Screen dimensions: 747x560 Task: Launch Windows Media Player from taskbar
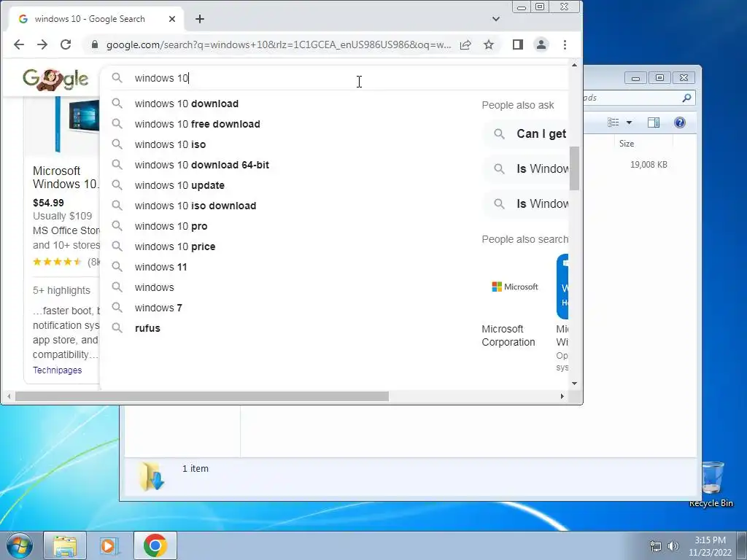tap(109, 545)
